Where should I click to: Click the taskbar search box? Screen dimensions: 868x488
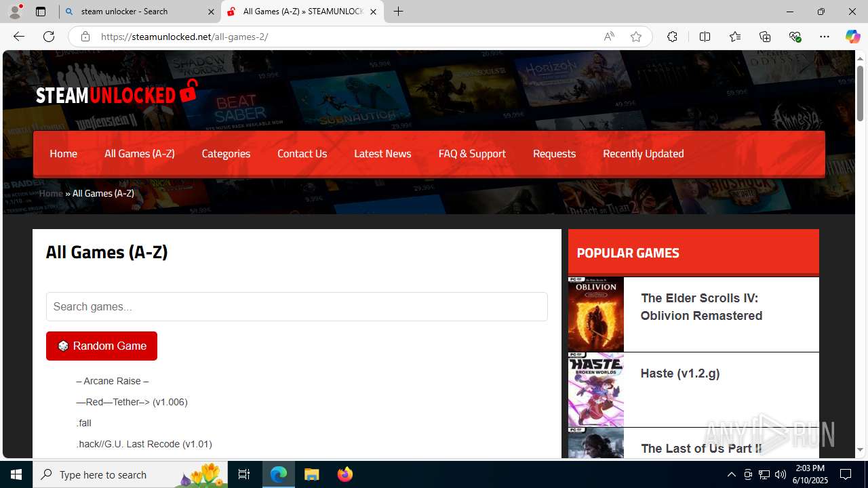pyautogui.click(x=131, y=474)
